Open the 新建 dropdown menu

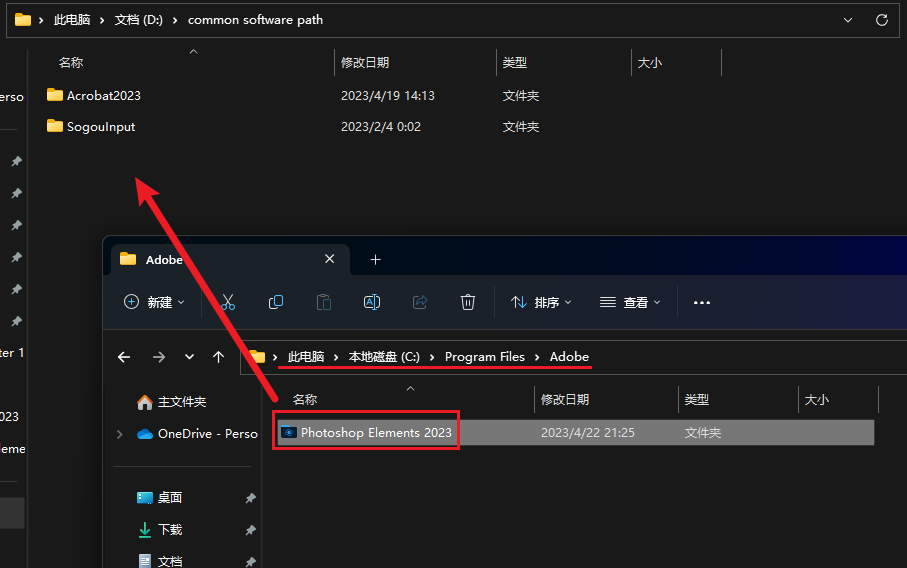click(154, 302)
